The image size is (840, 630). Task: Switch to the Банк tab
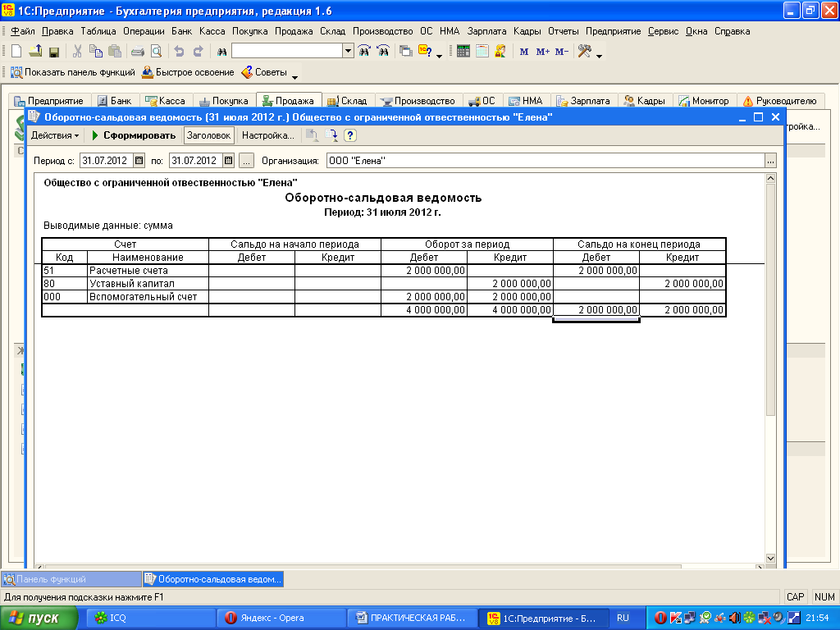115,101
